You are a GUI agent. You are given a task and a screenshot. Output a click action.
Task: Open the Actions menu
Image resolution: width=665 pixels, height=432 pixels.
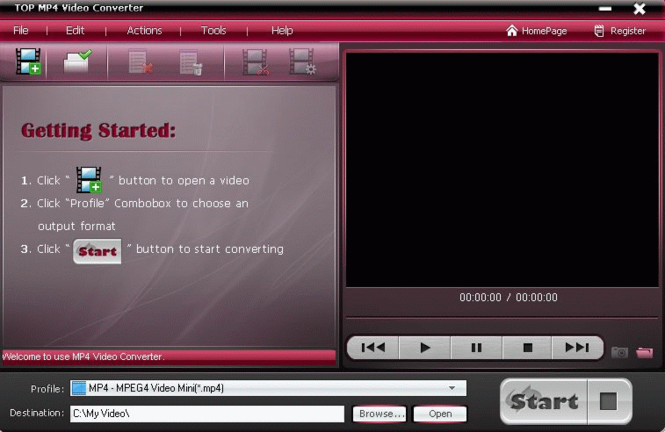144,31
